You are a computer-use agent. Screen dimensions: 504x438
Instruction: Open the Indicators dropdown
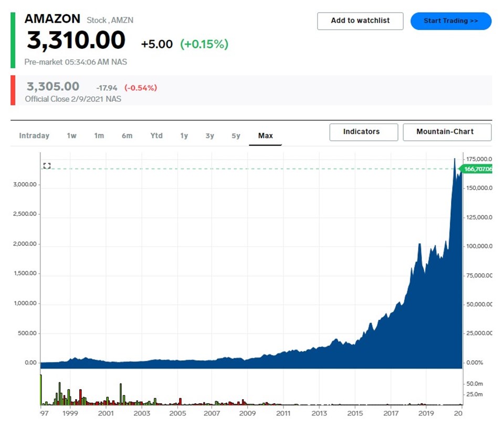coord(363,132)
